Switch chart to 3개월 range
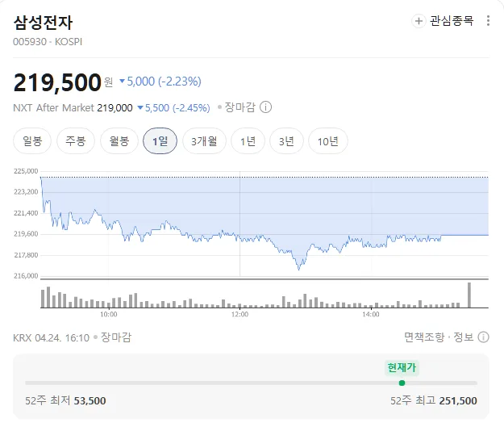Screen dimensions: 504x427 (204, 141)
